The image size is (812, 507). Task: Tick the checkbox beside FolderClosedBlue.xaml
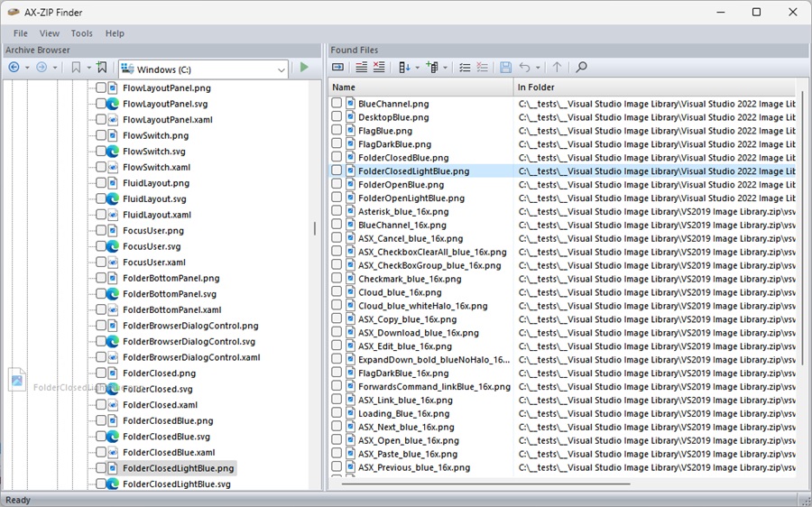pyautogui.click(x=101, y=452)
